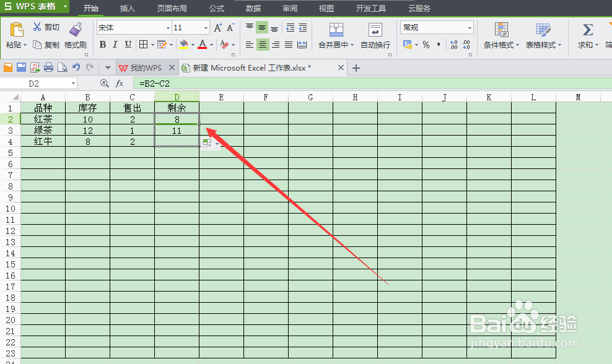
Task: Close the 新建 Microsoft Excel 工作表.xlsx tab
Action: pos(341,67)
